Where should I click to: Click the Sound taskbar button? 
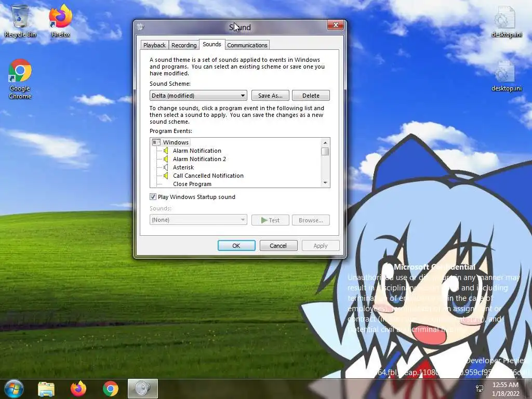(x=143, y=389)
